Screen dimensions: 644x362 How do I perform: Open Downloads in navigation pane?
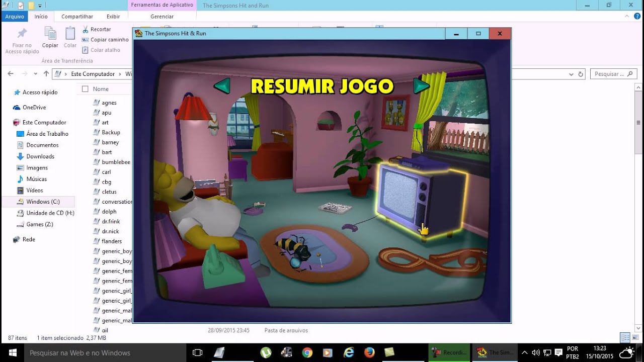click(40, 156)
